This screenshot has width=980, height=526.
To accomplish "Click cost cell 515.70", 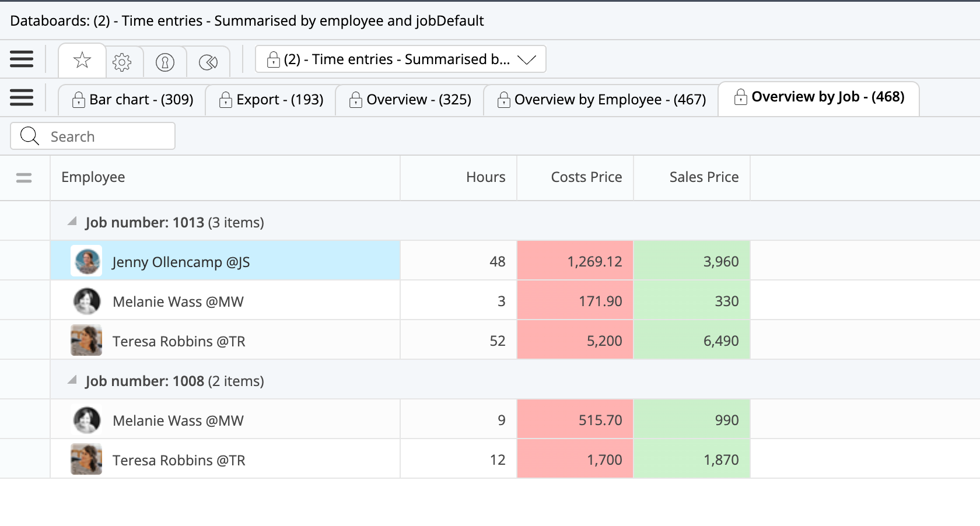I will [575, 420].
